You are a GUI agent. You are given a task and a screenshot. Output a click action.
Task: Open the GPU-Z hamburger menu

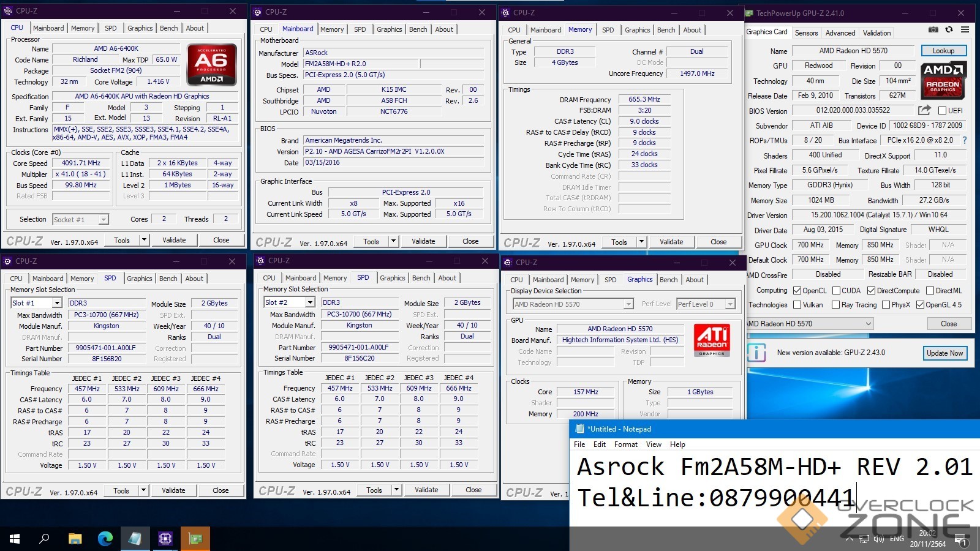point(965,29)
